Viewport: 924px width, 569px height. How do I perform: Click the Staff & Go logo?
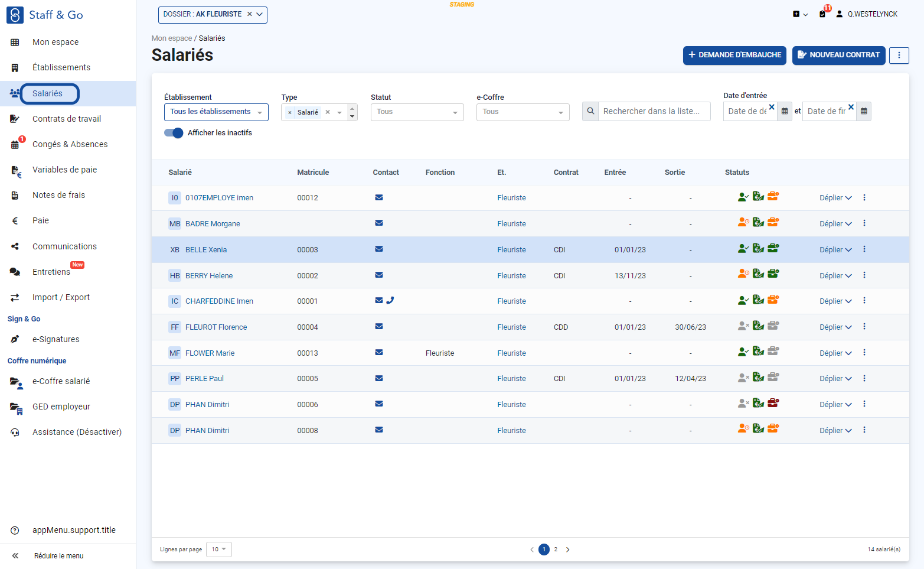(x=45, y=15)
